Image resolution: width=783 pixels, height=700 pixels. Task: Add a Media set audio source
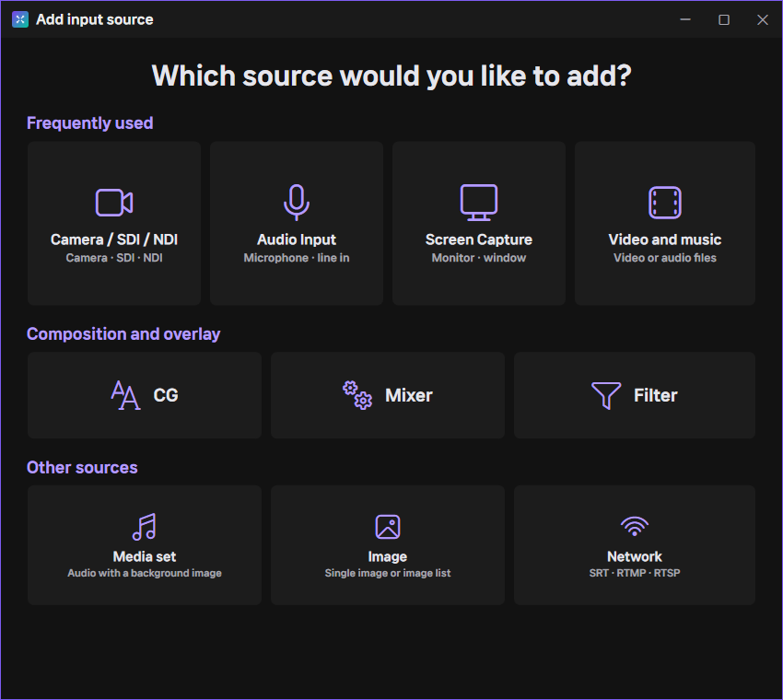pos(145,544)
